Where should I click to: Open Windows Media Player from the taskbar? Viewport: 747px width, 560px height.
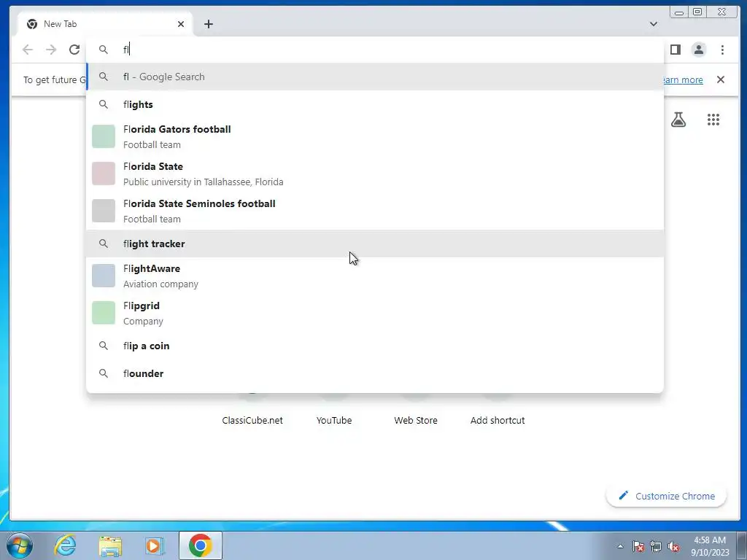[155, 545]
